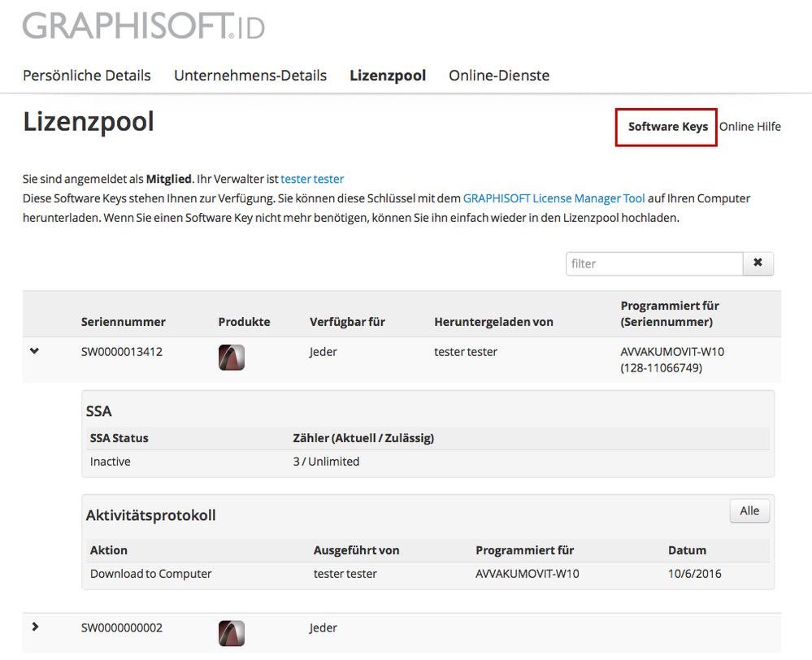Viewport: 812px width, 660px height.
Task: Follow the GRAPHISOFT License Manager Tool link
Action: point(554,198)
